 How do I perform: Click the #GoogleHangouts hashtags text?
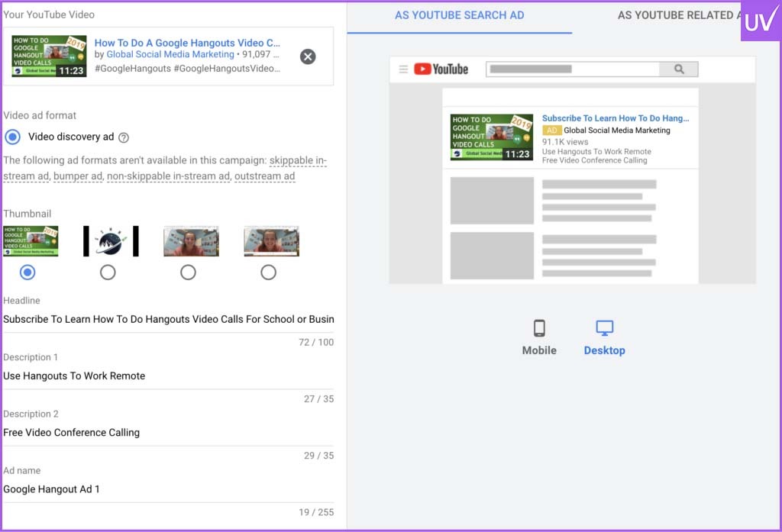187,68
